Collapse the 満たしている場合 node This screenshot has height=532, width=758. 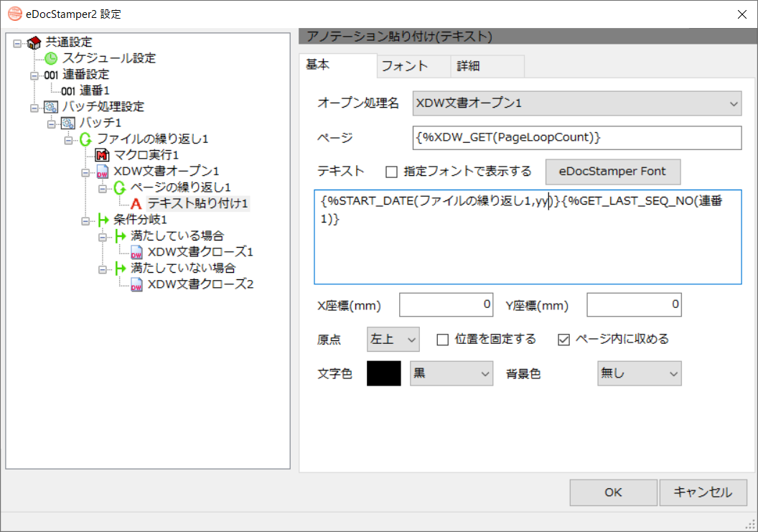click(x=103, y=237)
